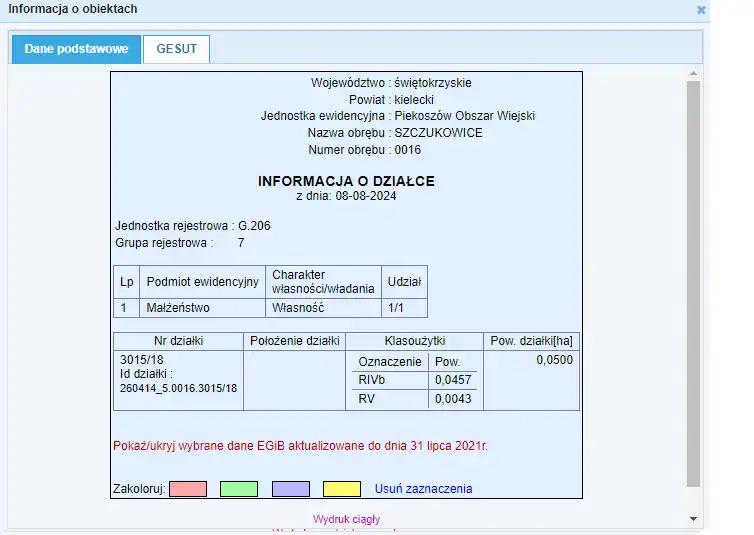
Task: Click the scrollbar up arrow
Action: (x=693, y=74)
